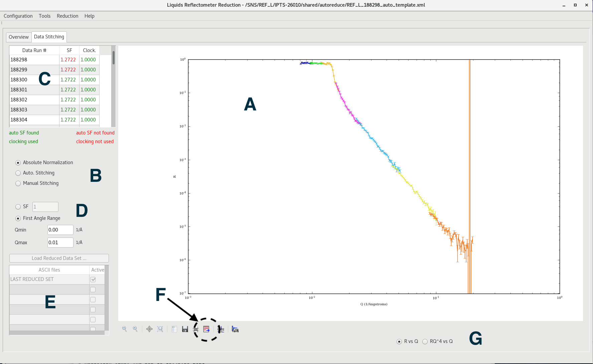Go to next view with forward magnifier
This screenshot has width=593, height=364.
pyautogui.click(x=135, y=329)
